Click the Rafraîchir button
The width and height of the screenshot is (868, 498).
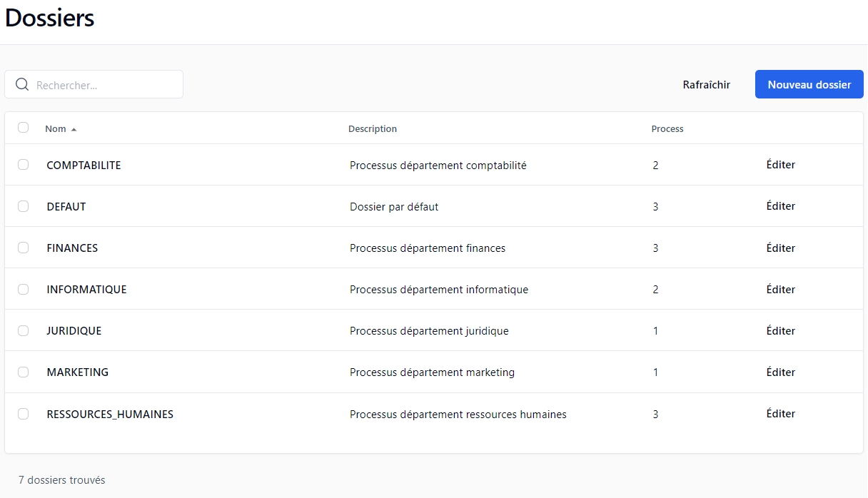click(706, 85)
